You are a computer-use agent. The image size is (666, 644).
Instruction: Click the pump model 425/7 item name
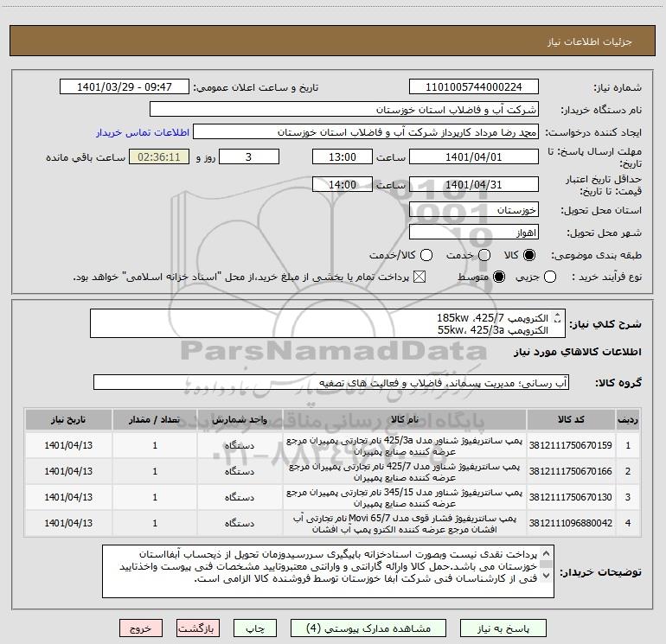(405, 472)
